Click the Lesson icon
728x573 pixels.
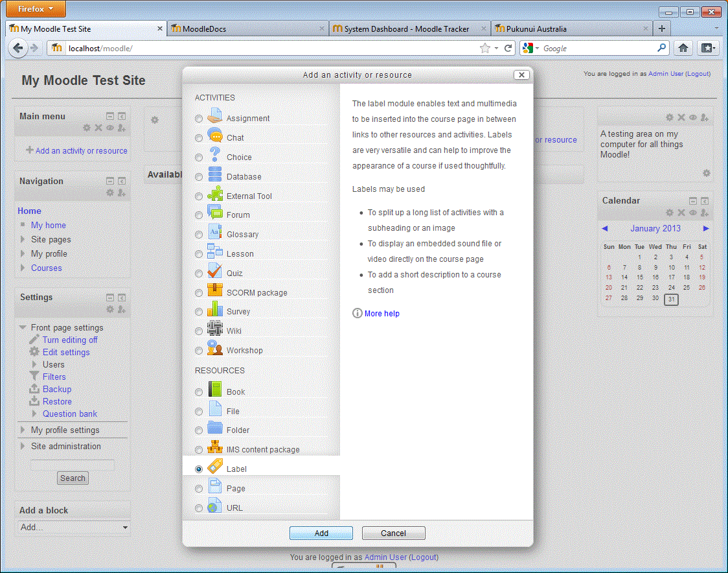click(214, 251)
